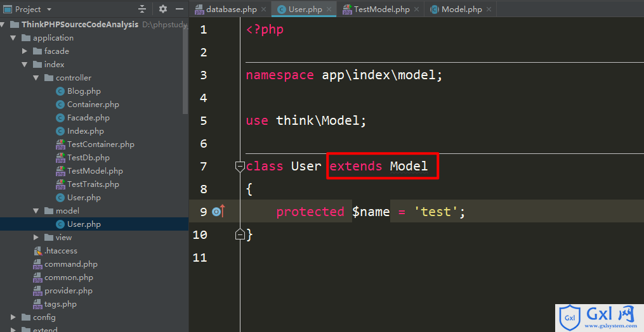Click line number 5 in gutter
644x332 pixels.
tap(204, 120)
